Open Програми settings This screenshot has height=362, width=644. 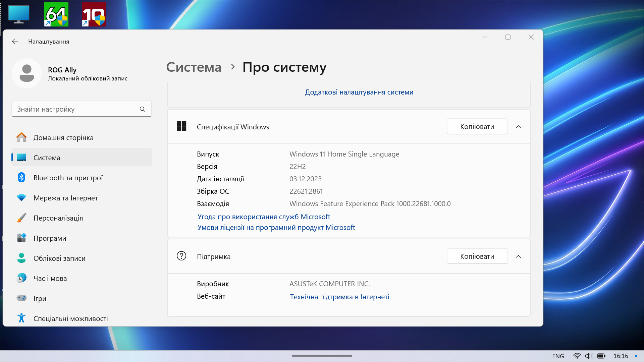point(50,238)
